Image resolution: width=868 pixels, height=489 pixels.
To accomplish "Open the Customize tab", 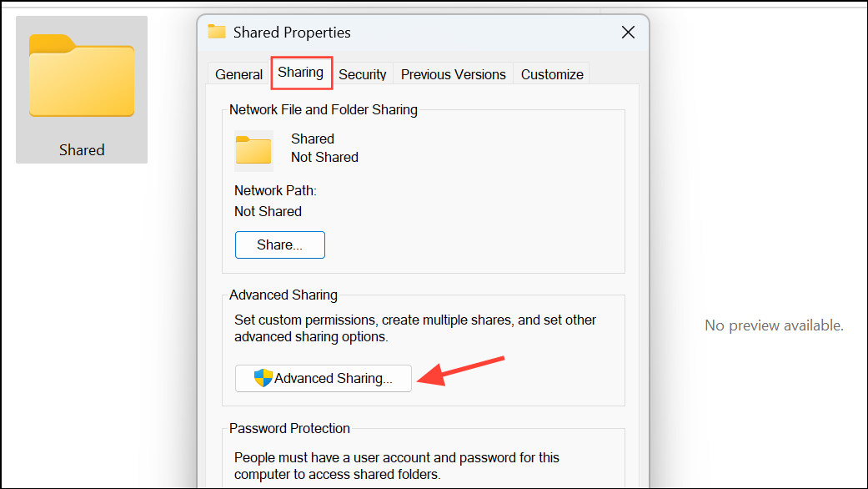I will point(550,74).
